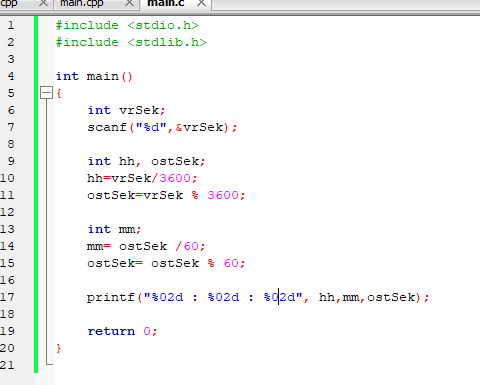Click the 'int vrSek;' declaration
The image size is (480, 385).
[126, 110]
